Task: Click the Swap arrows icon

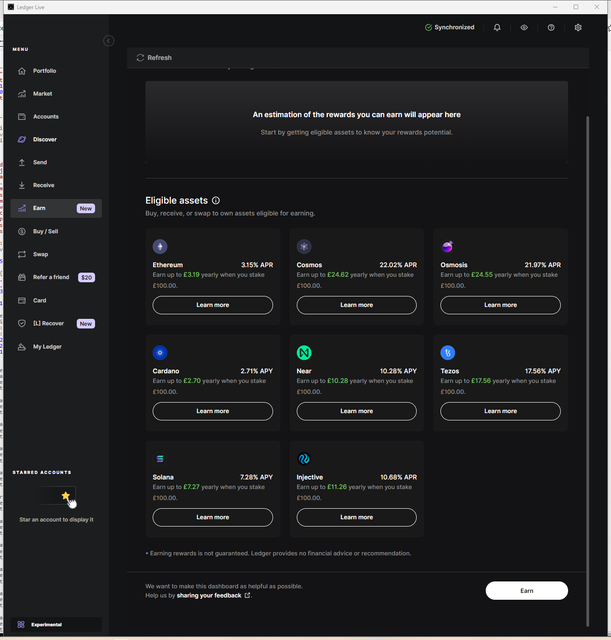Action: click(22, 254)
